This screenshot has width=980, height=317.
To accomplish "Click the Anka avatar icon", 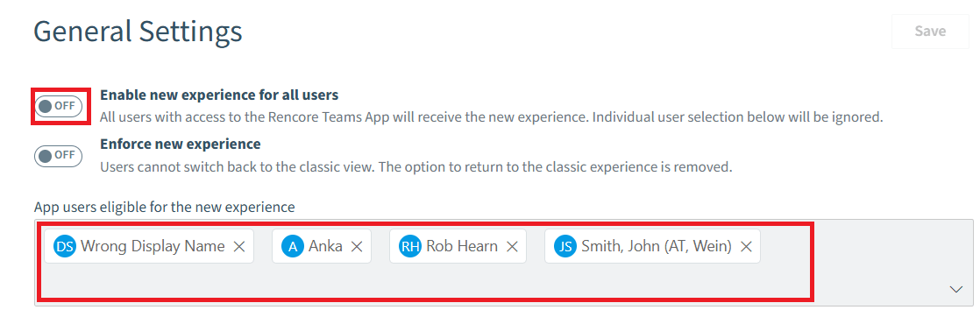I will pos(292,246).
